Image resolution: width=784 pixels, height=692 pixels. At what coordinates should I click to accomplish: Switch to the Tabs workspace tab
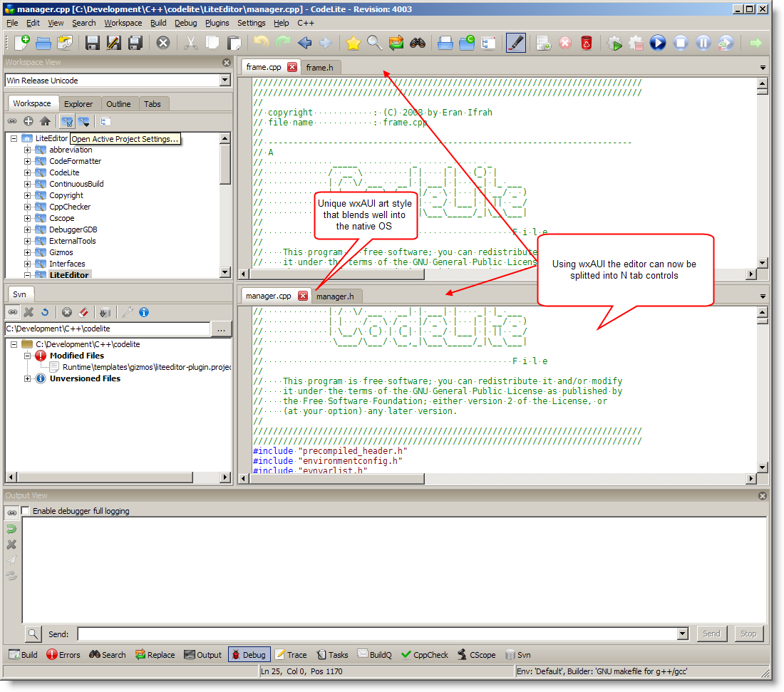tap(152, 104)
